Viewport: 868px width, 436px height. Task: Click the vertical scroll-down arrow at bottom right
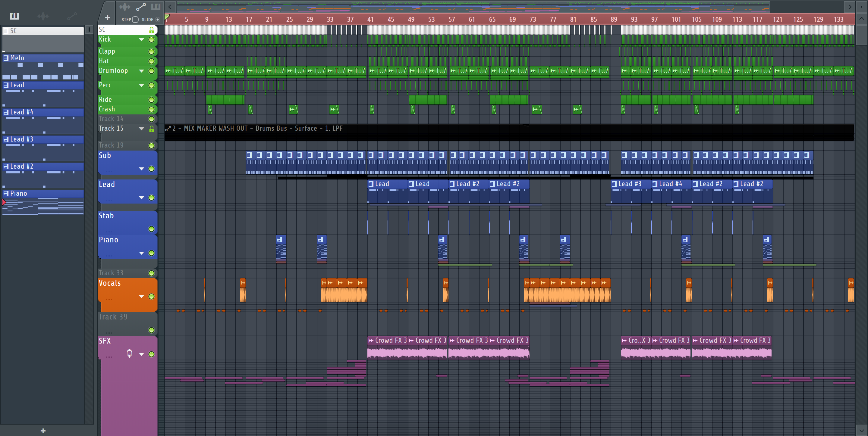pos(862,430)
